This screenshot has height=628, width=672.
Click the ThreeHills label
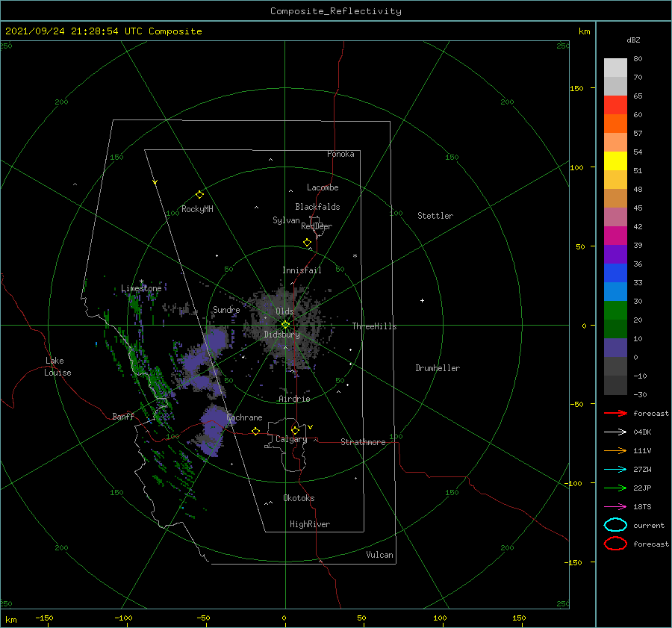[375, 326]
